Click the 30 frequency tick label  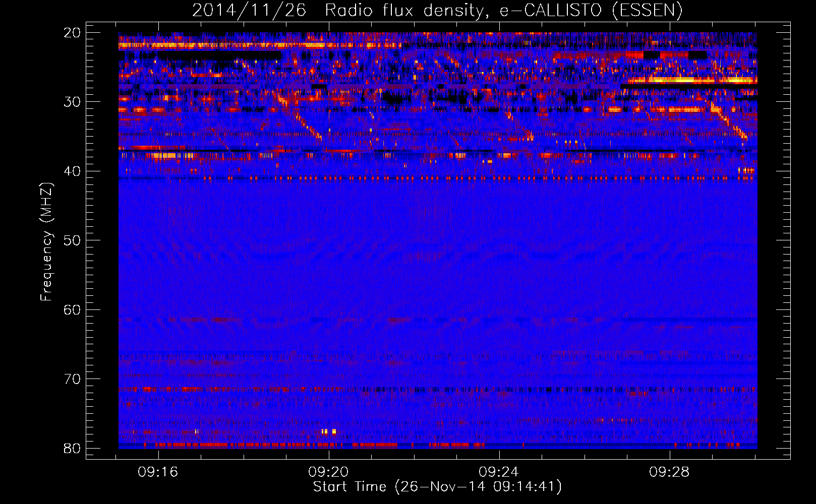(x=73, y=102)
